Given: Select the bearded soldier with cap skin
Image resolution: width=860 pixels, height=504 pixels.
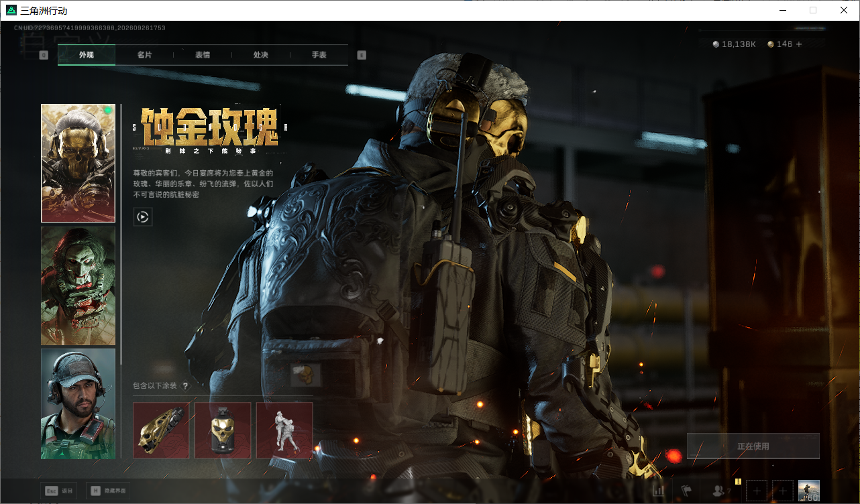Looking at the screenshot, I should [78, 403].
